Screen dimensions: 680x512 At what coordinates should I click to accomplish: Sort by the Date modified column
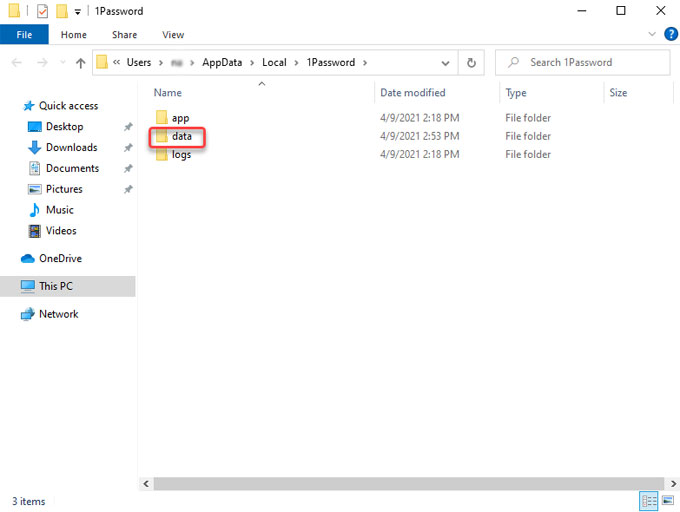[x=412, y=93]
